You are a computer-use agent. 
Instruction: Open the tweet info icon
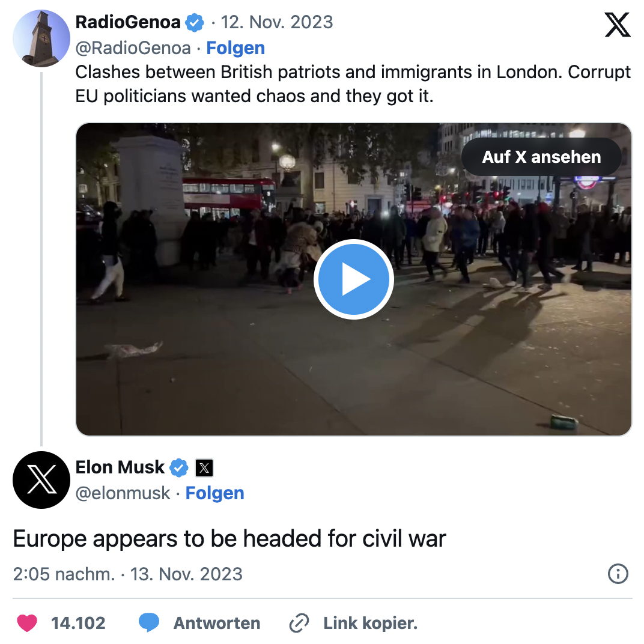[618, 574]
